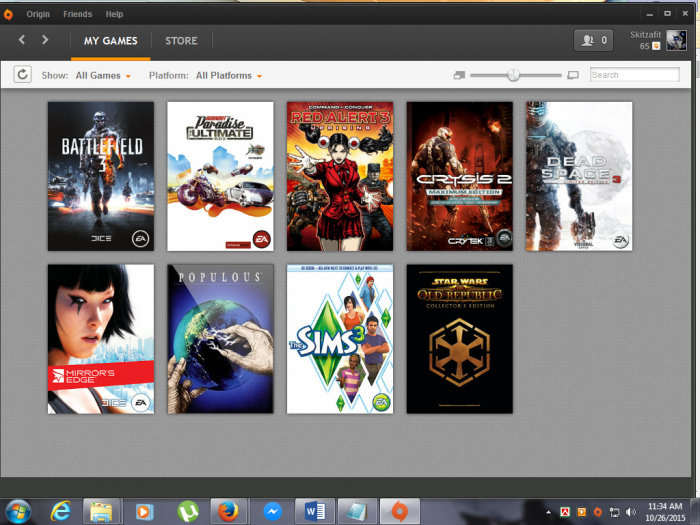Screen dimensions: 700x525
Task: Open the network tray icon
Action: [614, 512]
